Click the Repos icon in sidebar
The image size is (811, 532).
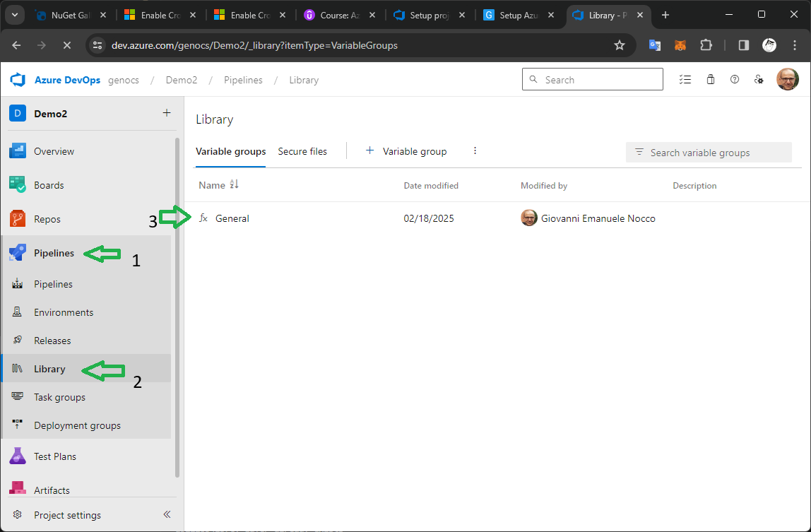click(18, 219)
